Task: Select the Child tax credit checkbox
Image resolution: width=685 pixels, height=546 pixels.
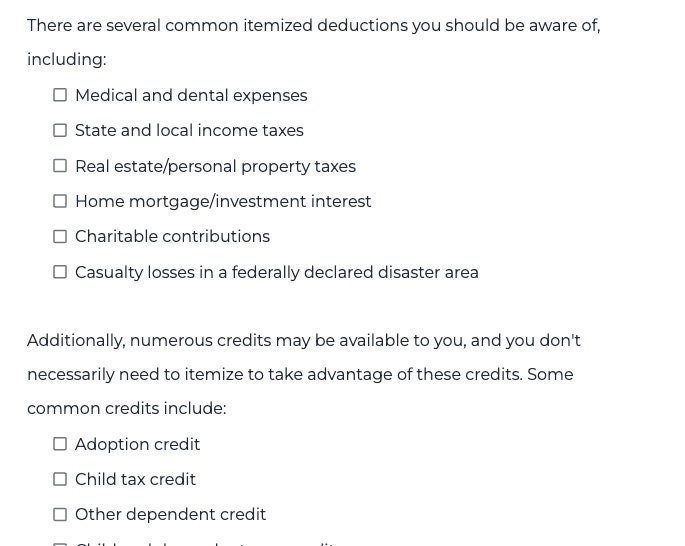Action: point(60,479)
